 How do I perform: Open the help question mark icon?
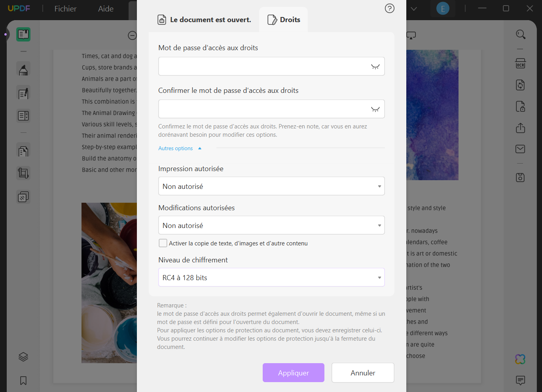coord(390,8)
